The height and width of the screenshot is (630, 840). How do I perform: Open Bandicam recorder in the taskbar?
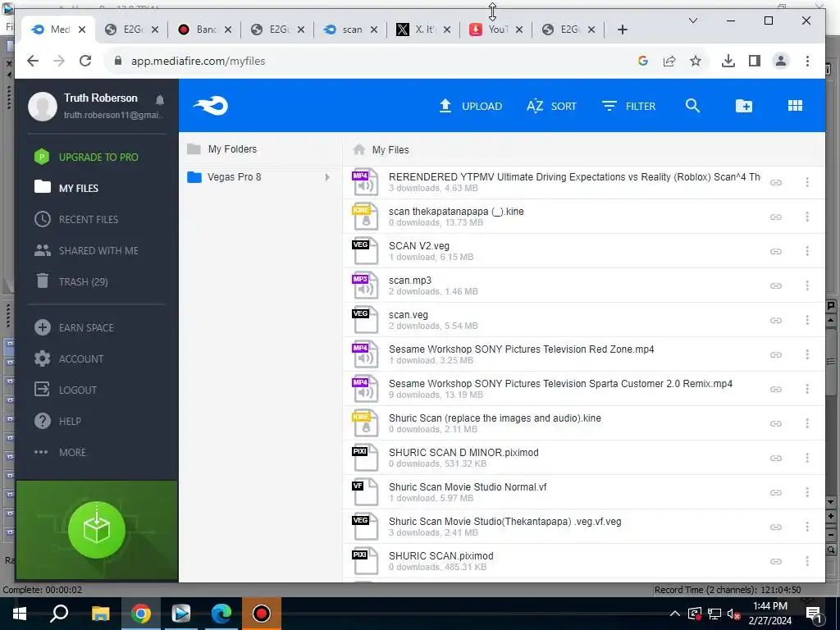[262, 614]
